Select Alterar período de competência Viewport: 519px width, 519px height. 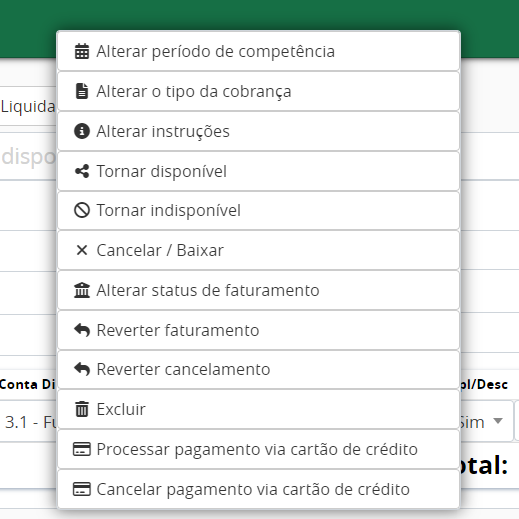point(259,51)
